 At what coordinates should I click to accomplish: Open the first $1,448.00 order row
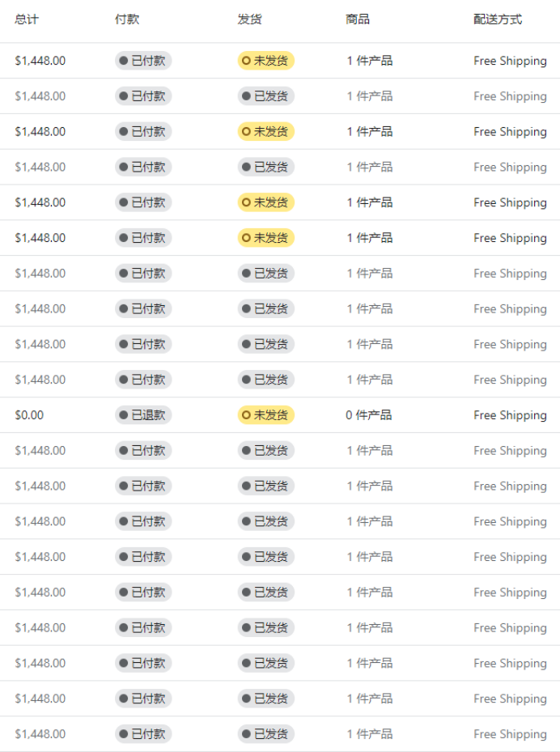click(280, 61)
